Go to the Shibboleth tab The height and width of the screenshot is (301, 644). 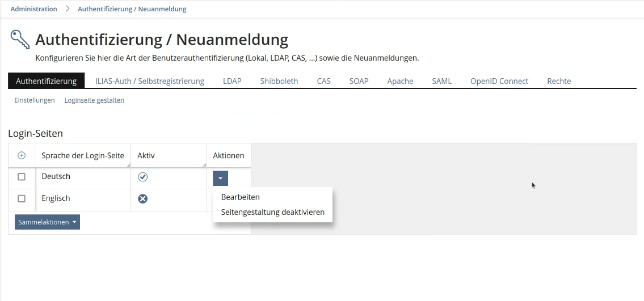(279, 81)
